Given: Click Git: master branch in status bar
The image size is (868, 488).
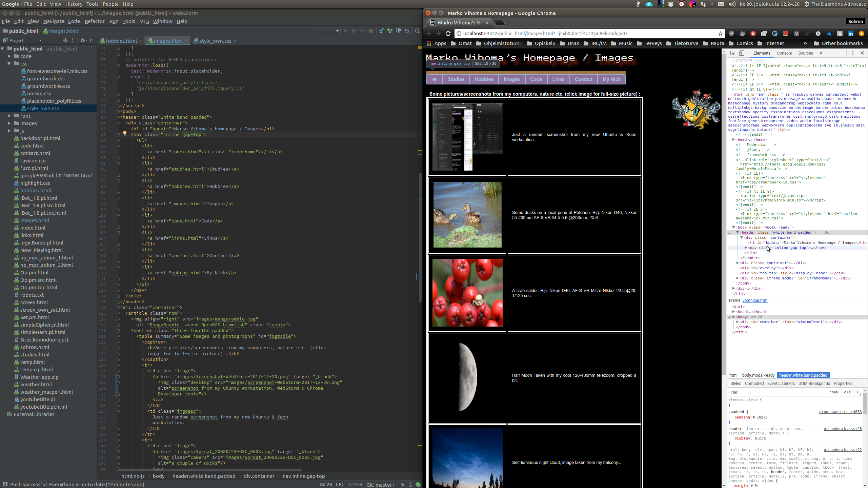Looking at the screenshot, I should tap(380, 485).
